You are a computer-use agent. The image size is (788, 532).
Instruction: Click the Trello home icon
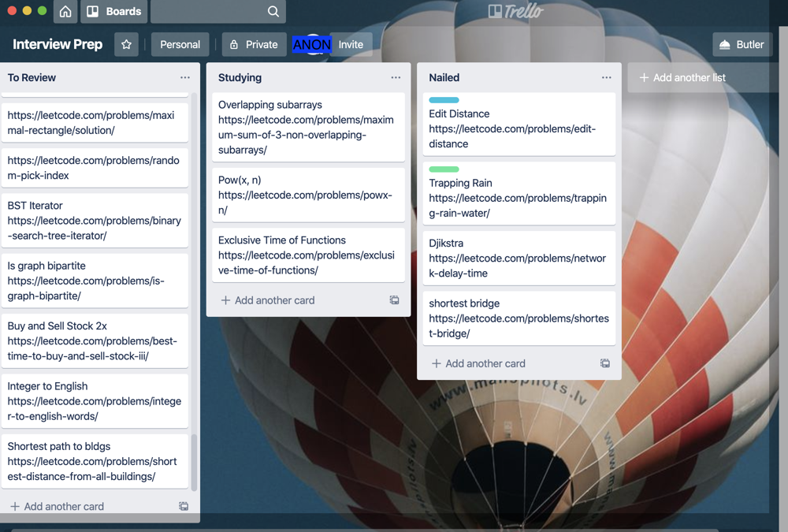(x=65, y=12)
